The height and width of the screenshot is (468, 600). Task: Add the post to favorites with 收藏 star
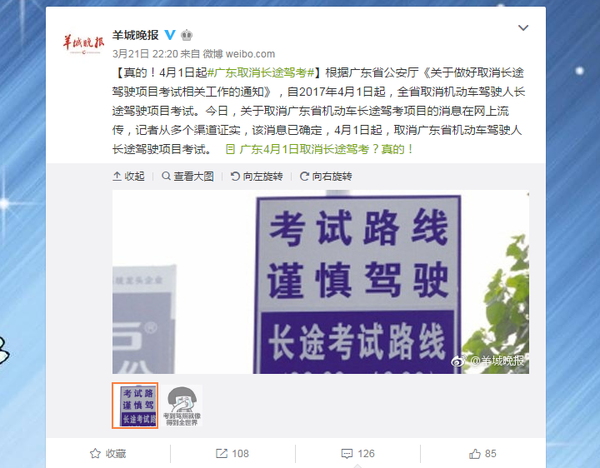108,453
